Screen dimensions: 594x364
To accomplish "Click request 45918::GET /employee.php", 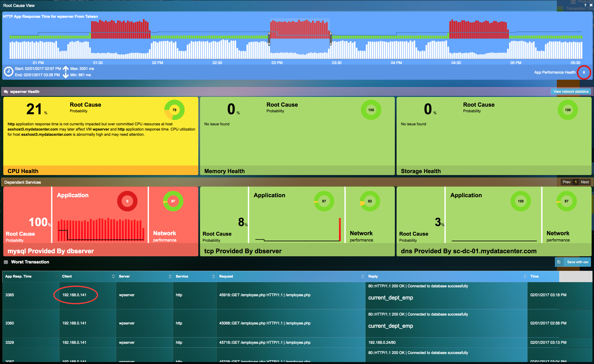I will [265, 295].
